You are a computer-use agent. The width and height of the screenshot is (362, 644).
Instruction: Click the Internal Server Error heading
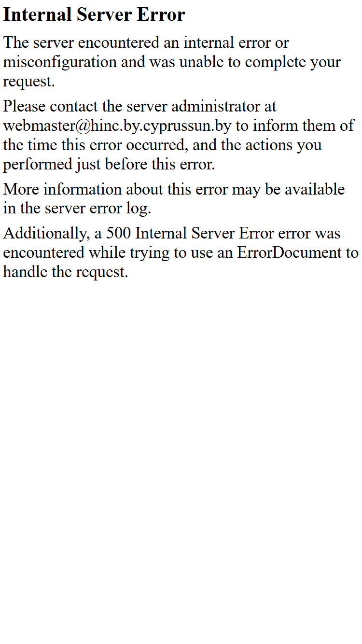pyautogui.click(x=94, y=15)
